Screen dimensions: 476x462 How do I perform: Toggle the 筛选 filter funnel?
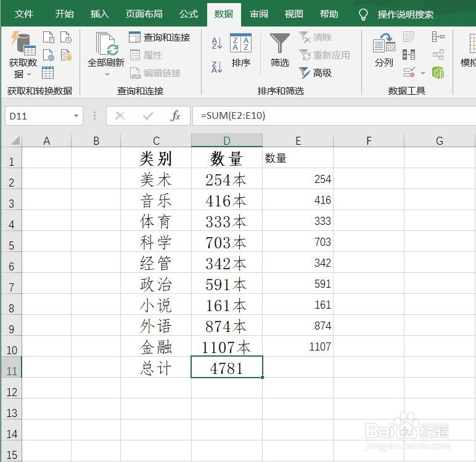[279, 51]
